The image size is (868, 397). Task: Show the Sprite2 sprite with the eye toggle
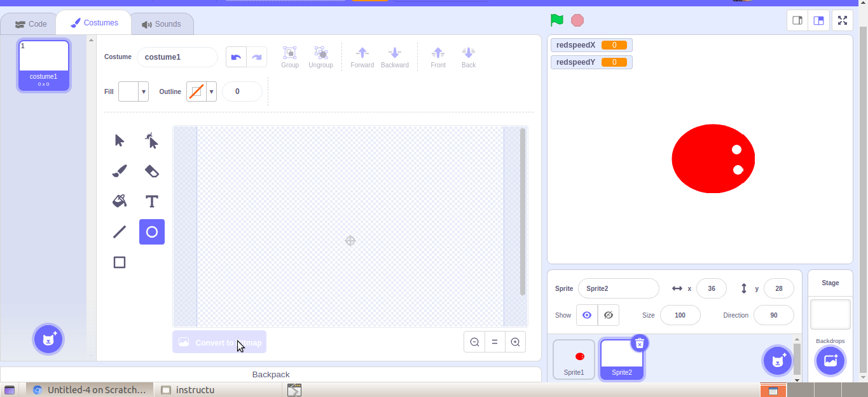click(586, 314)
